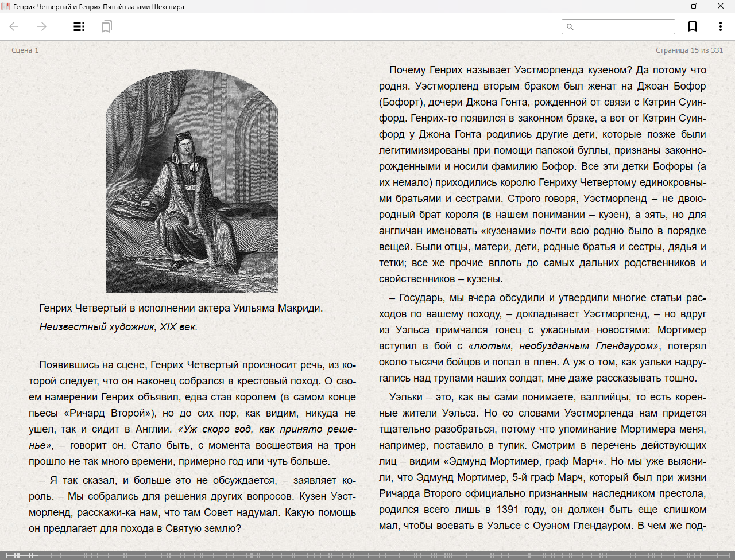Open the three-dot more options menu
Viewport: 735px width, 560px height.
tap(720, 26)
